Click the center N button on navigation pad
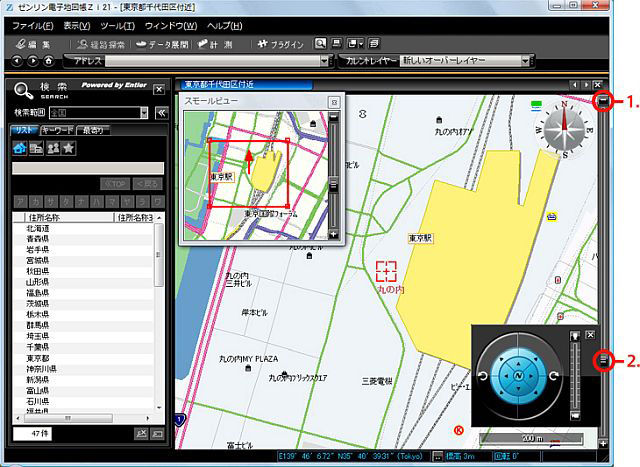 519,375
